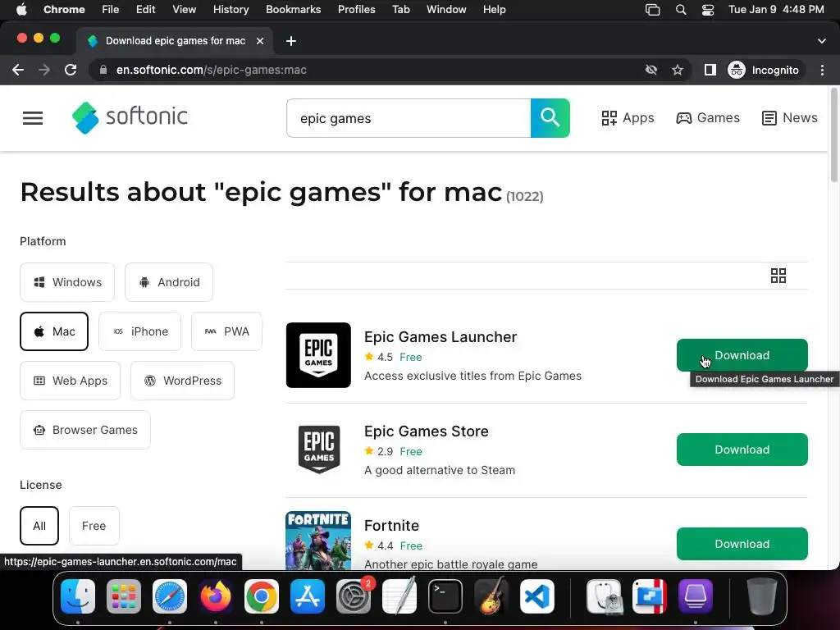The image size is (840, 630).
Task: Download Epic Games Store
Action: click(x=742, y=450)
